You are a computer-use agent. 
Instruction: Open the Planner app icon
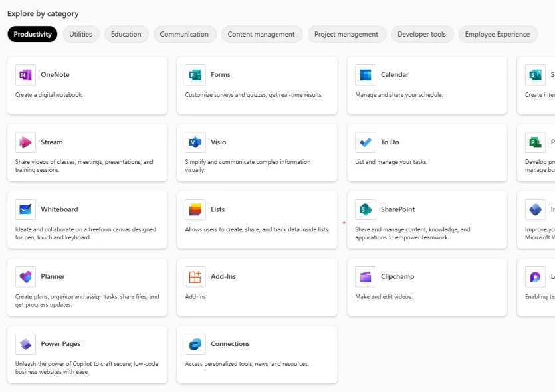25,276
